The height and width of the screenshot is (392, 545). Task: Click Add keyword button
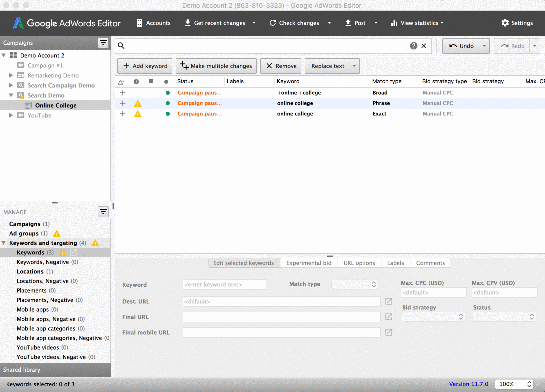tap(145, 66)
